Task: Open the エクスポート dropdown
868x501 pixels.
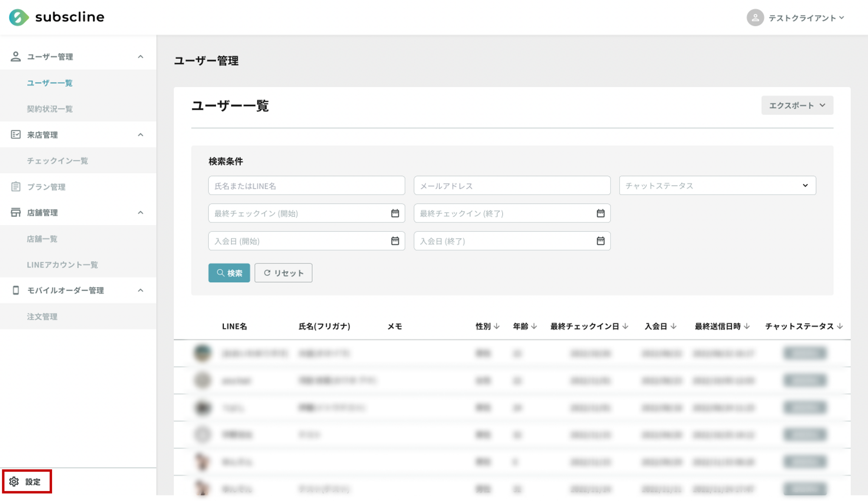Action: pos(797,105)
